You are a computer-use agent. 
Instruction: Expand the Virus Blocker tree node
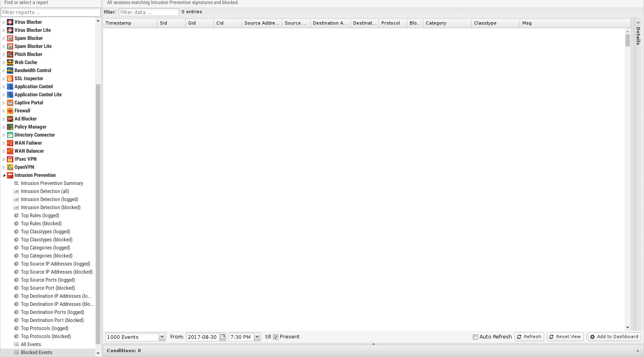tap(4, 22)
